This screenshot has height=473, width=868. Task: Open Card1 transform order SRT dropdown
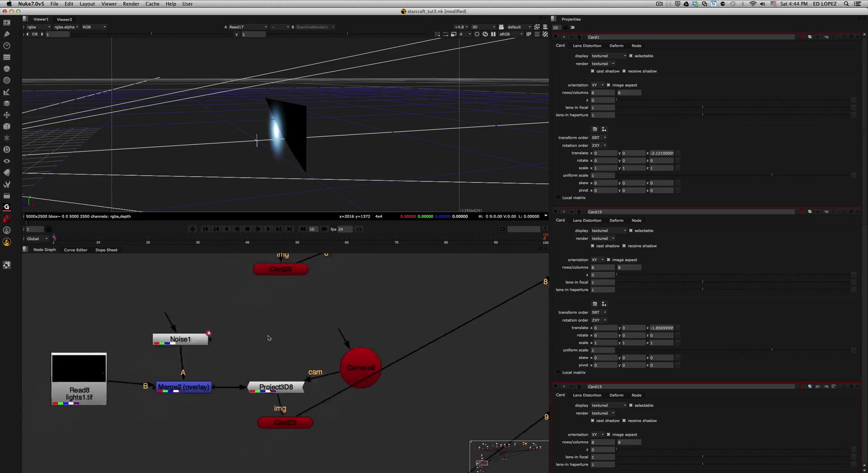coord(599,137)
